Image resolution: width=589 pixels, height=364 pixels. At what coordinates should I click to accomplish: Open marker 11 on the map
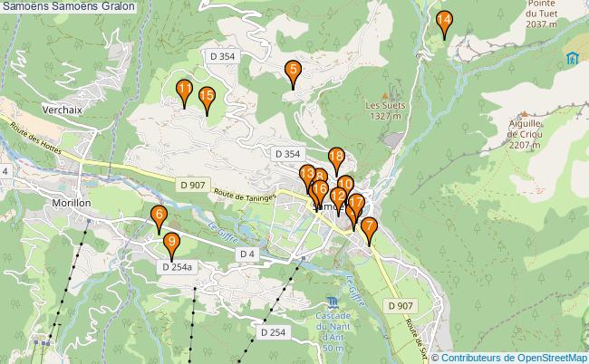tap(184, 94)
